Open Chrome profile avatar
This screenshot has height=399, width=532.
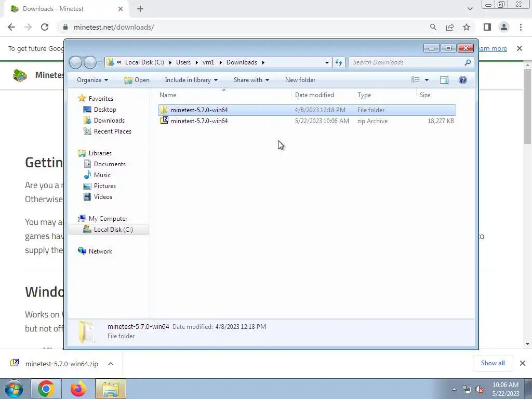504,27
